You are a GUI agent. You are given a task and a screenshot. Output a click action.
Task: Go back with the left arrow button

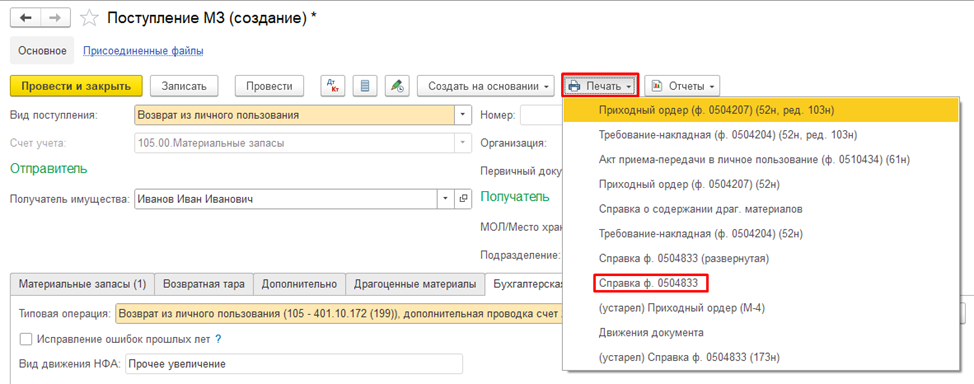[25, 18]
